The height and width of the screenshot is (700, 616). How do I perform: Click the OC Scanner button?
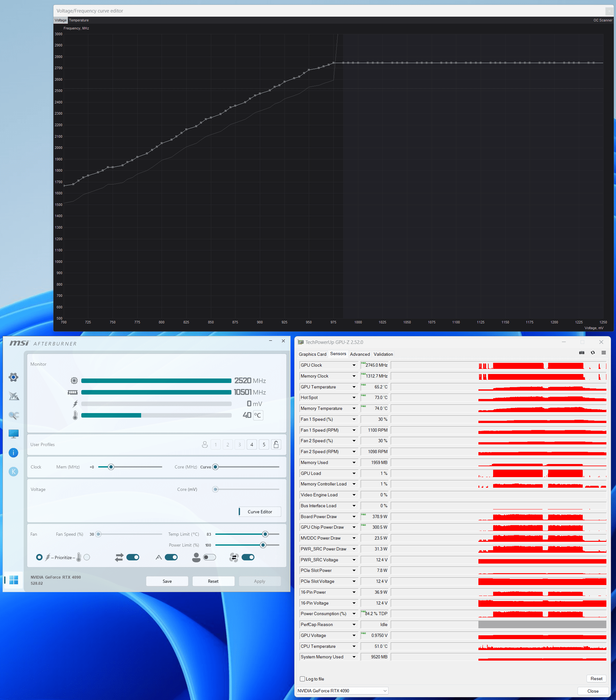click(603, 20)
